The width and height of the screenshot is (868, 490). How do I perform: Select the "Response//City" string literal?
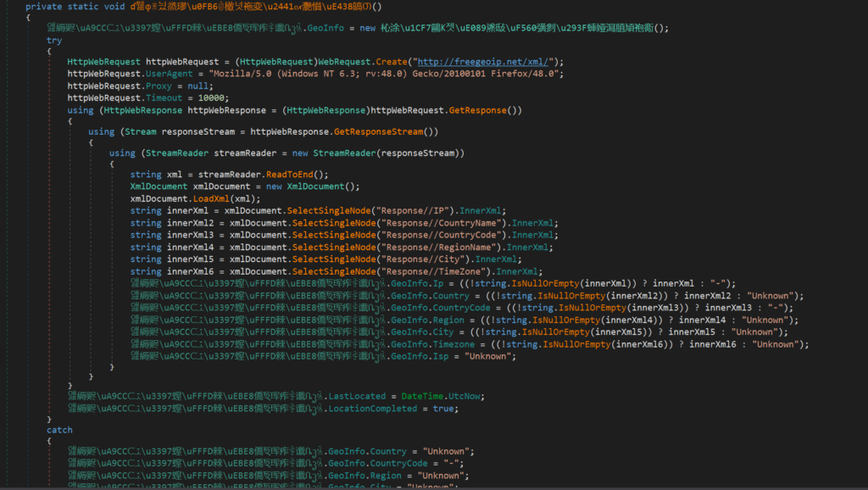422,259
